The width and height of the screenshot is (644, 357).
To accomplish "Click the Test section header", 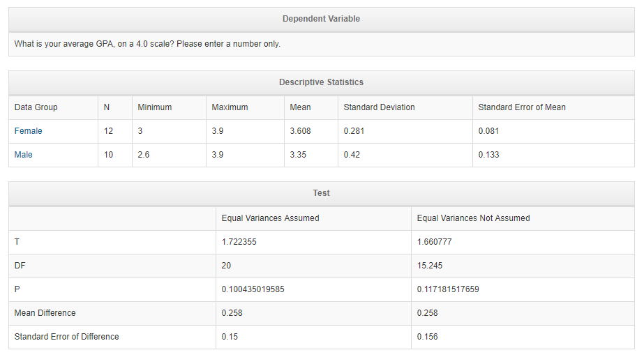I will (x=321, y=193).
